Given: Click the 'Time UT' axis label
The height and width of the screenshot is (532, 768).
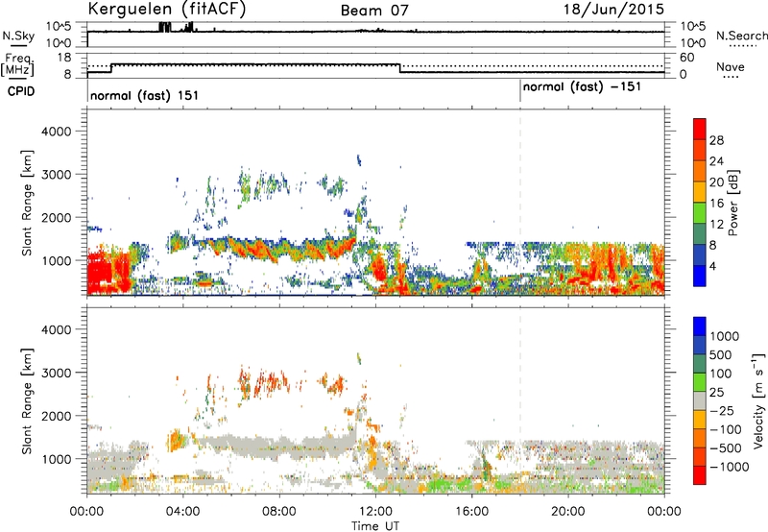Looking at the screenshot, I should pos(375,525).
